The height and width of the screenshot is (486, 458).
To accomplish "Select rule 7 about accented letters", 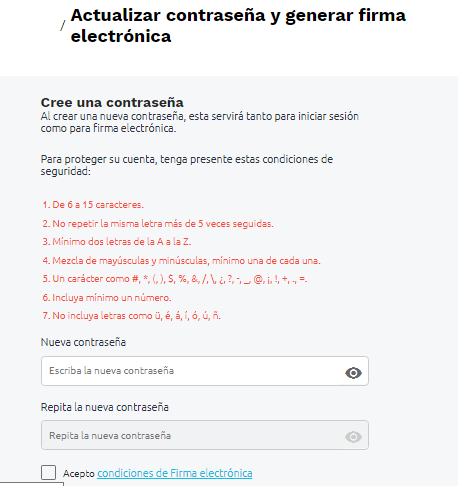I will click(131, 316).
